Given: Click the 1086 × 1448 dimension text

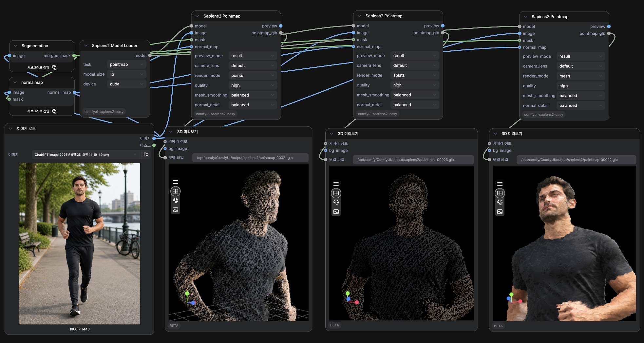Looking at the screenshot, I should pyautogui.click(x=79, y=329).
